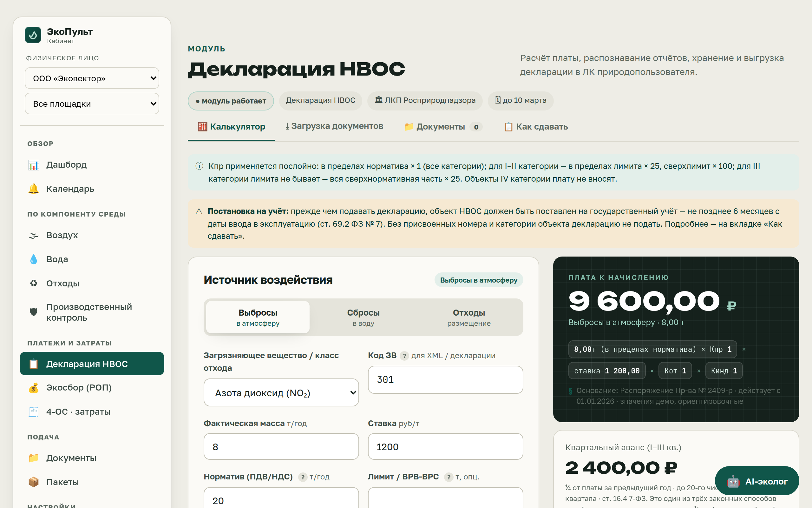Open the ООО «Эковектор» organization dropdown
The height and width of the screenshot is (508, 812).
92,78
